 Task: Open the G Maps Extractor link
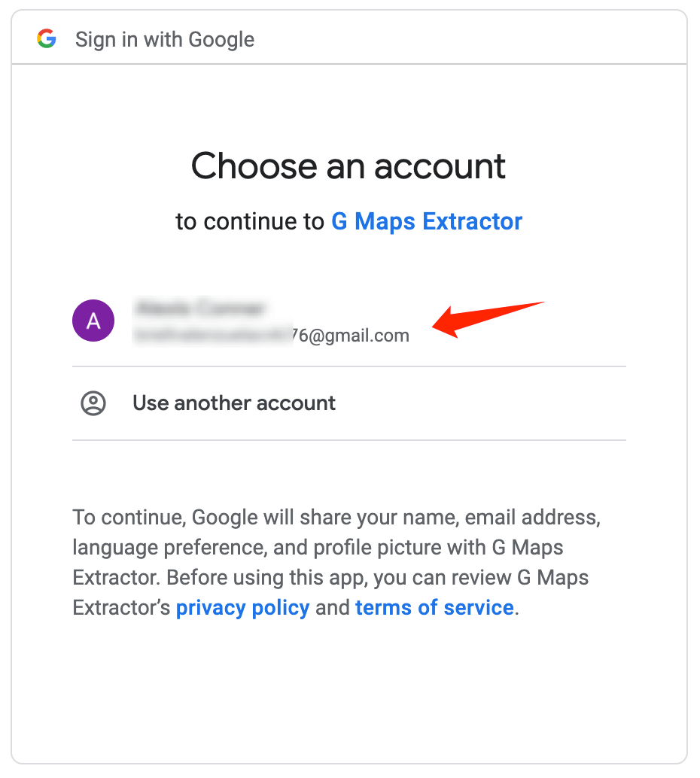427,221
